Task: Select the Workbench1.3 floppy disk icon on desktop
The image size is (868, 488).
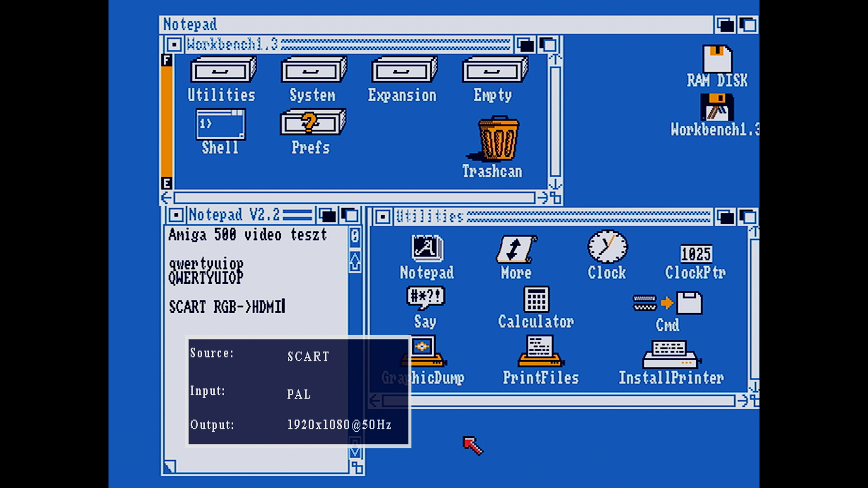Action: (x=717, y=107)
